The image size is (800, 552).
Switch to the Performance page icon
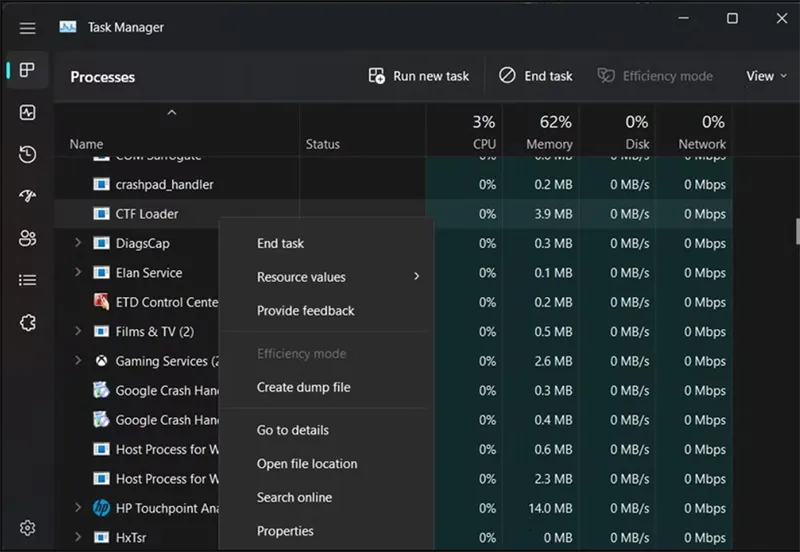27,113
